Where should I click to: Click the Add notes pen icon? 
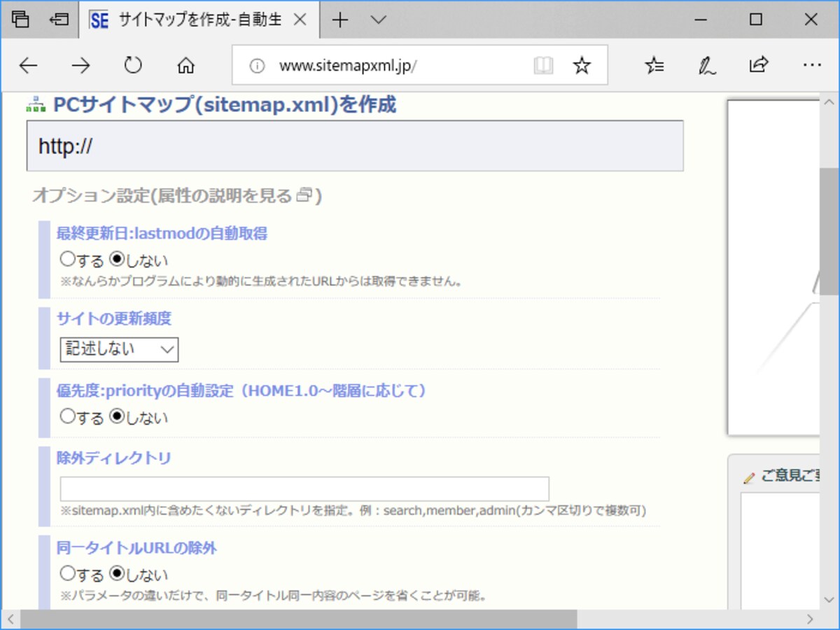(x=707, y=66)
